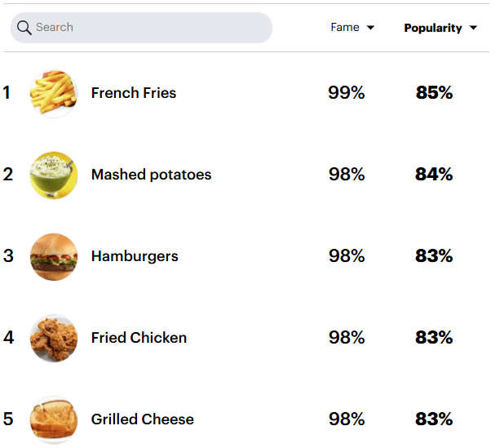The width and height of the screenshot is (504, 448).
Task: Click the Fame dropdown arrow
Action: pyautogui.click(x=370, y=28)
